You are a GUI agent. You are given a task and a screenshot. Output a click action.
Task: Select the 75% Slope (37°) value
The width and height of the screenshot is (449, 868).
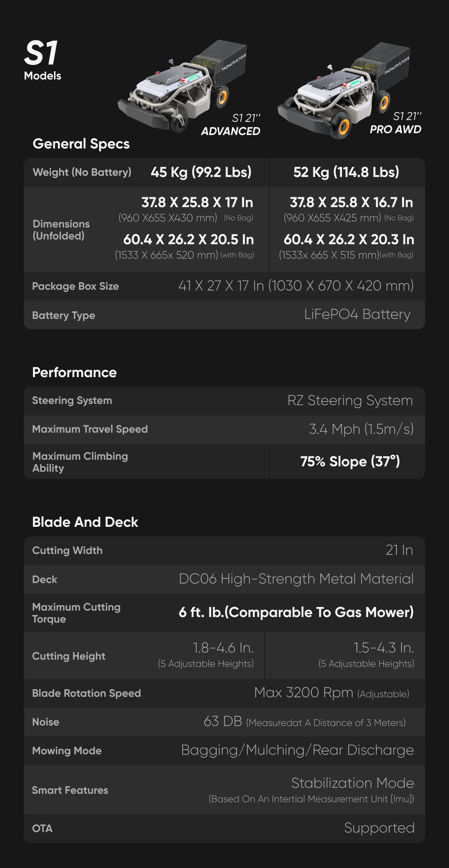pyautogui.click(x=350, y=461)
